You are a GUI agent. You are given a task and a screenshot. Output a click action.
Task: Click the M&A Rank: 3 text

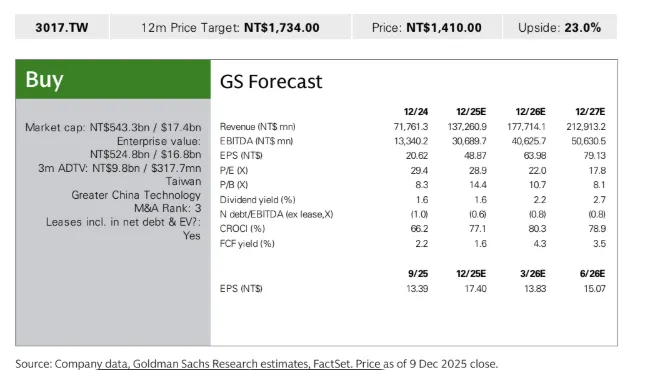(168, 208)
